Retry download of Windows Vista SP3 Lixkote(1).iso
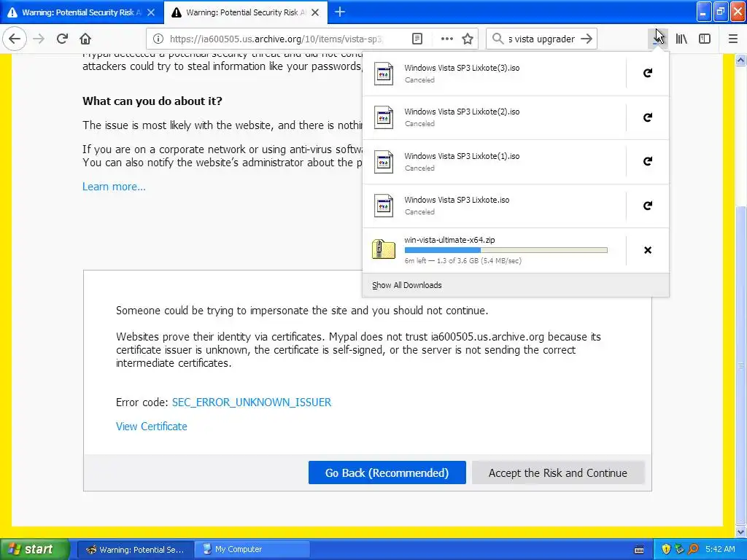747x560 pixels. (648, 161)
